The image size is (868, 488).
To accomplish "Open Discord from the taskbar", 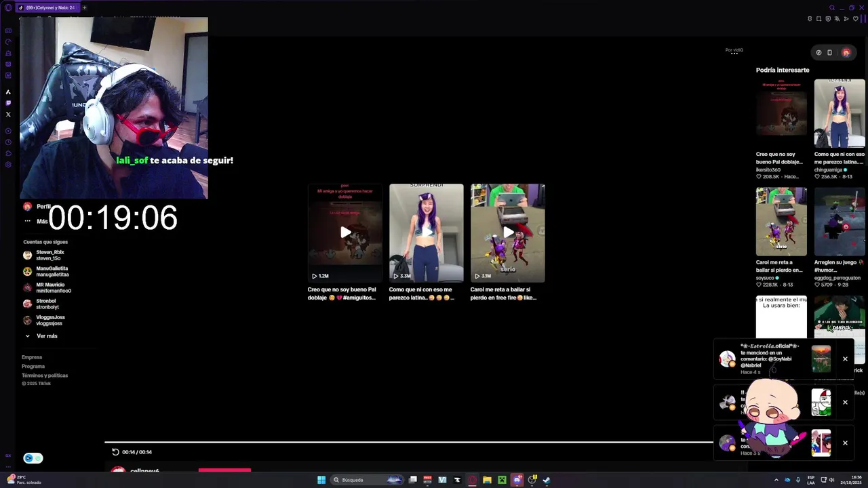I will pos(517,480).
